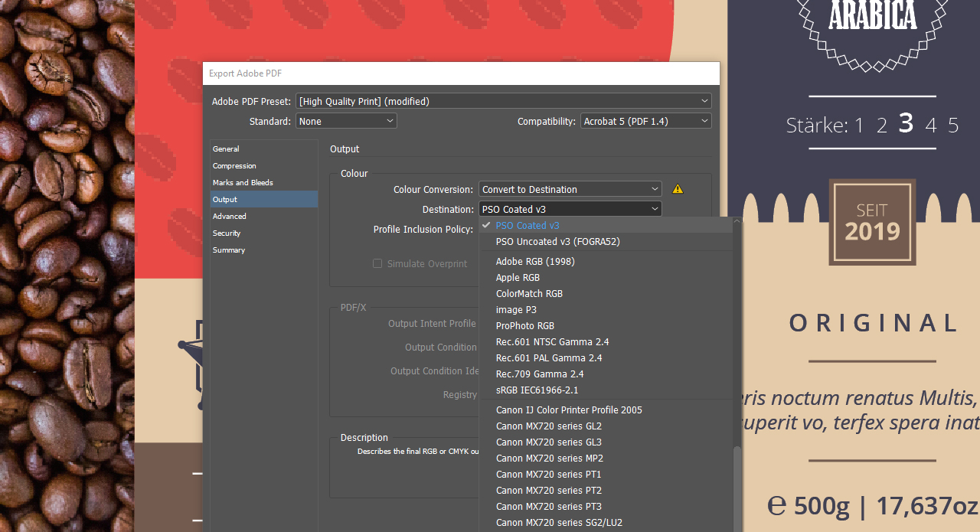
Task: Collapse the Destination dropdown
Action: tap(570, 209)
